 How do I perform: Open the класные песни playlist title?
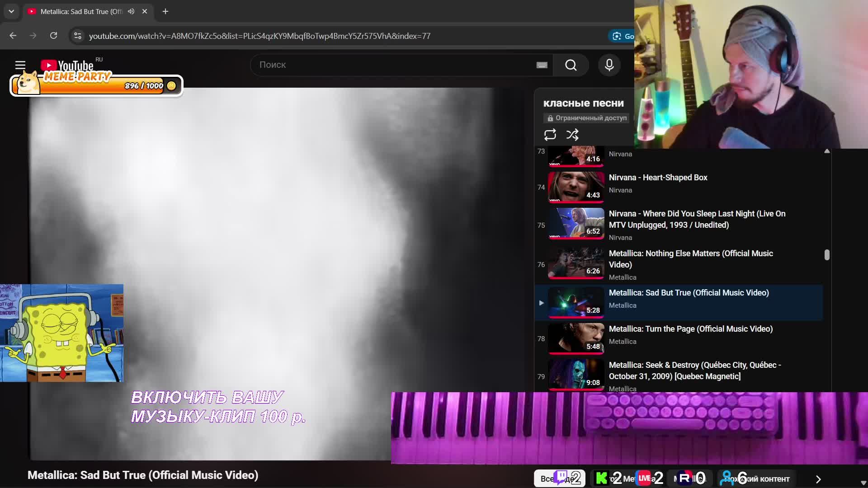(x=583, y=103)
